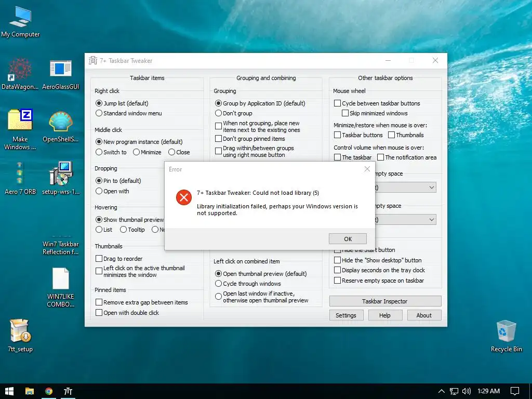Check Taskbar buttons minimize/restore option
532x399 pixels.
358,135
